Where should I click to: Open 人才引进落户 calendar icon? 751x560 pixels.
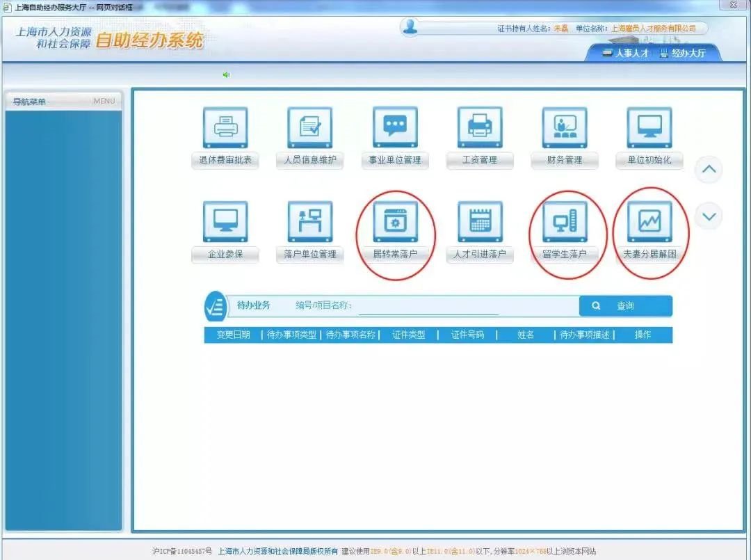(480, 223)
